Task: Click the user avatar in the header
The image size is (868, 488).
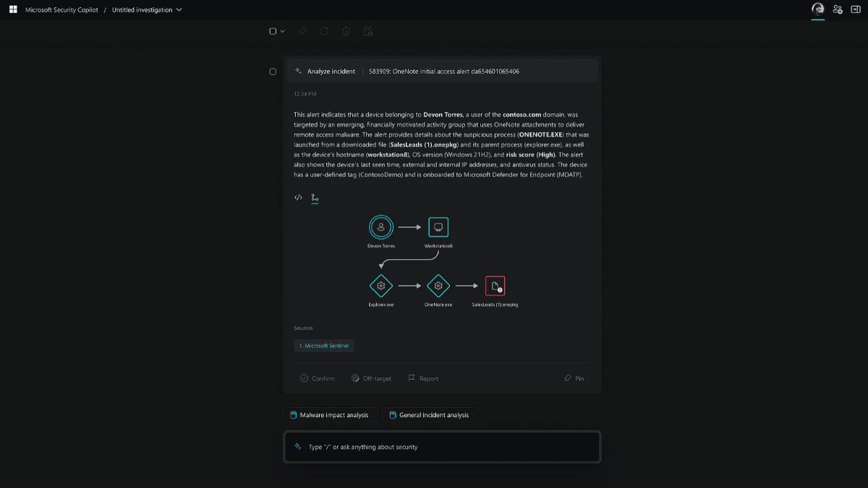Action: [818, 9]
